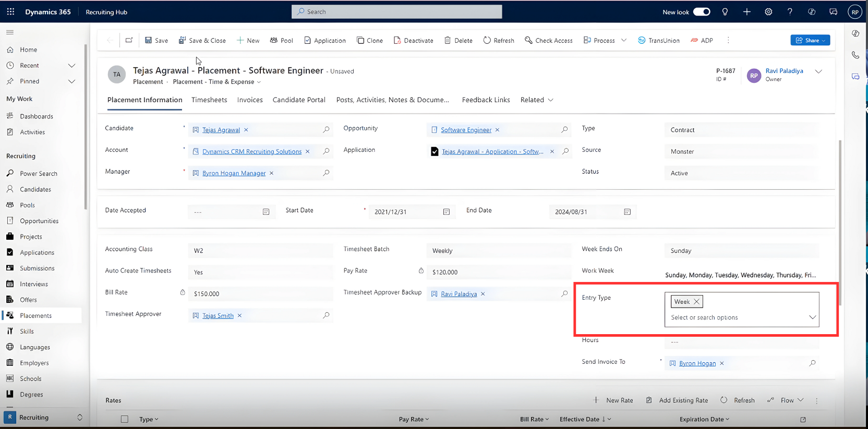The width and height of the screenshot is (868, 429).
Task: Open Dynamics CRM Recruiting Solutions link
Action: (x=252, y=152)
